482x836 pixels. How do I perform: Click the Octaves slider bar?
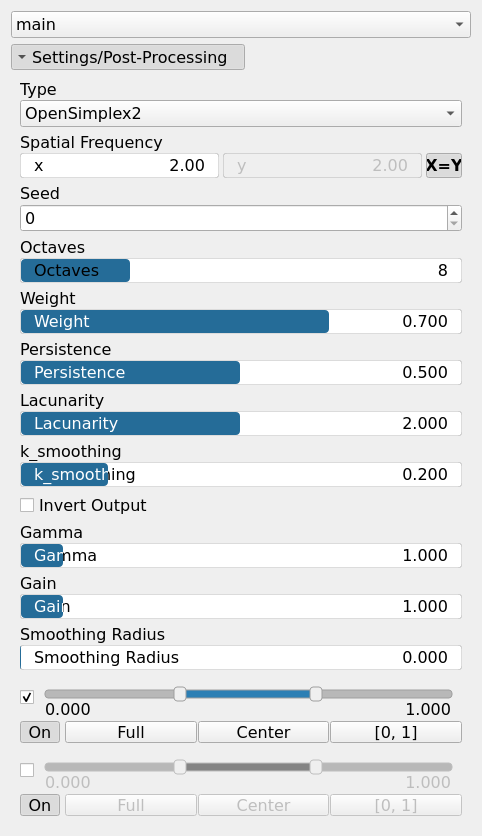coord(241,270)
